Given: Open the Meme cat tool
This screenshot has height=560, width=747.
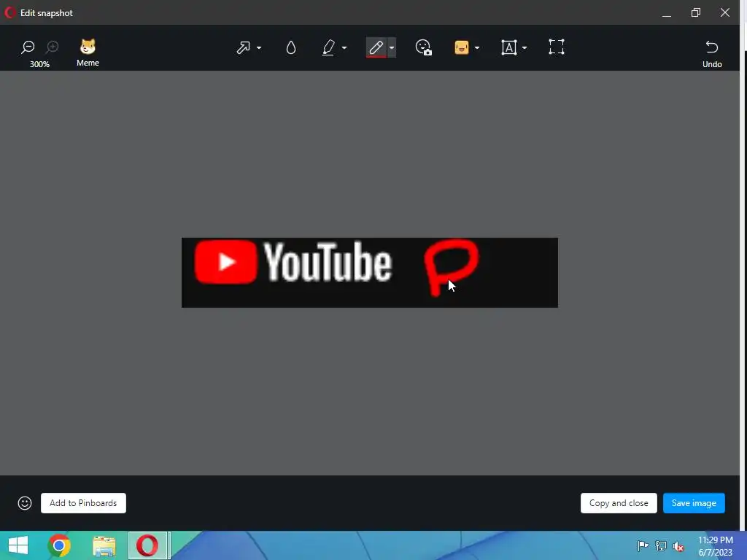Looking at the screenshot, I should [x=88, y=52].
